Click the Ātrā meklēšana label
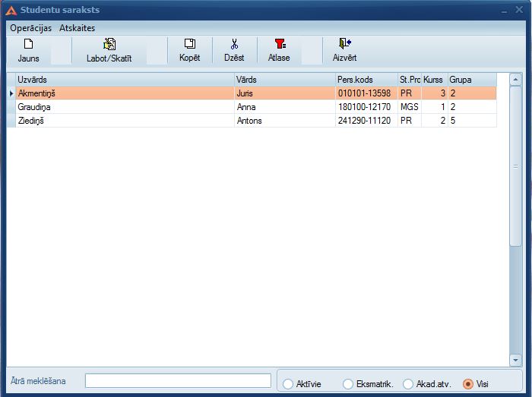 click(38, 381)
